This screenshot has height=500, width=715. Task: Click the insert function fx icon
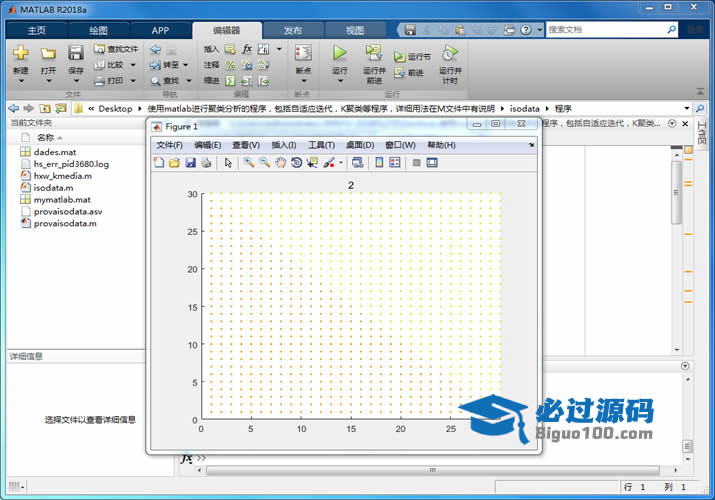coord(247,49)
